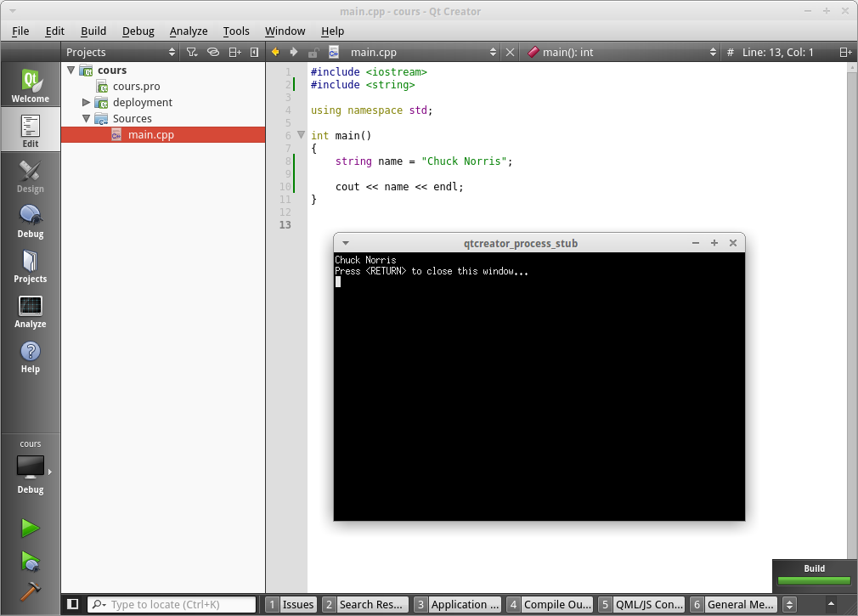Run the project with green play button

point(30,528)
